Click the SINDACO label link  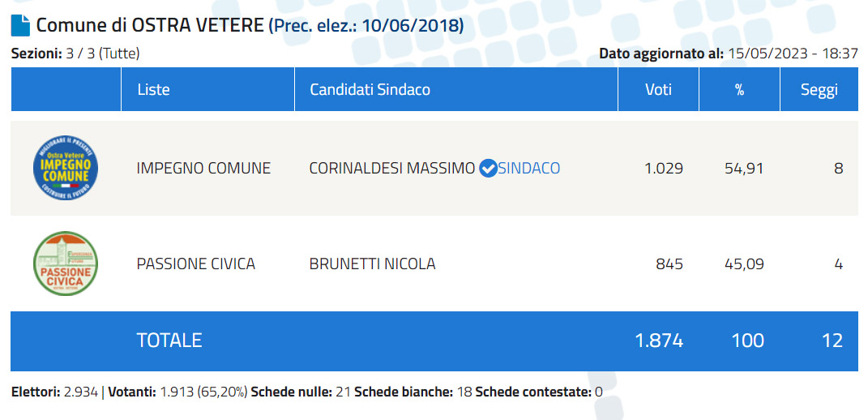click(528, 169)
